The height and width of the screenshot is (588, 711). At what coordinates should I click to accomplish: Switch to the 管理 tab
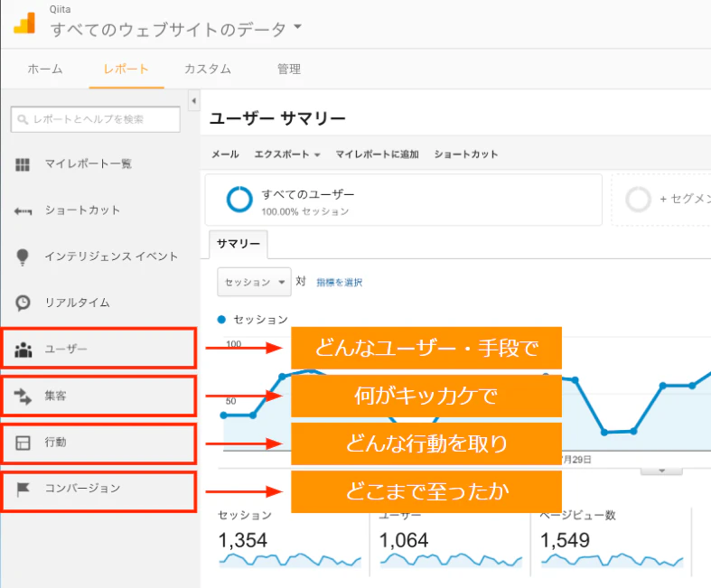tap(289, 69)
